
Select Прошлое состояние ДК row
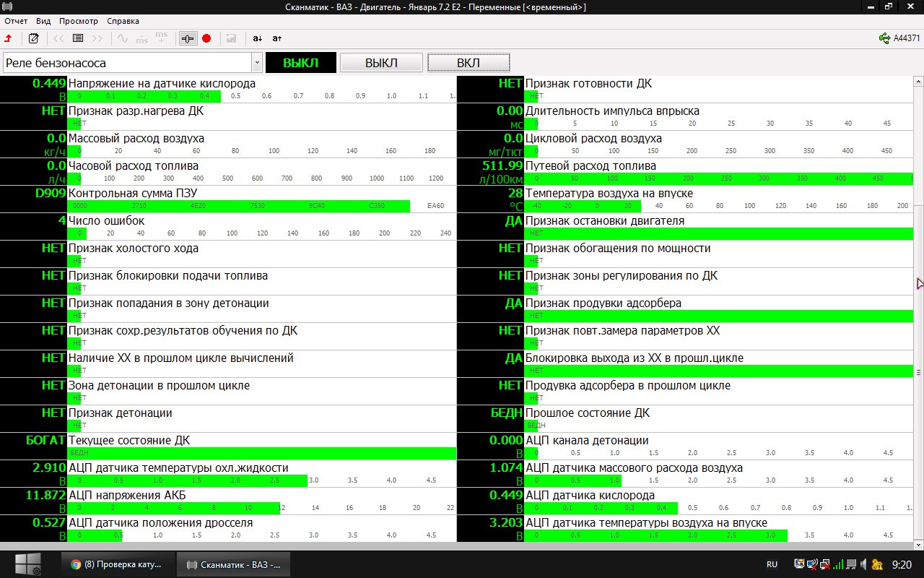point(686,419)
